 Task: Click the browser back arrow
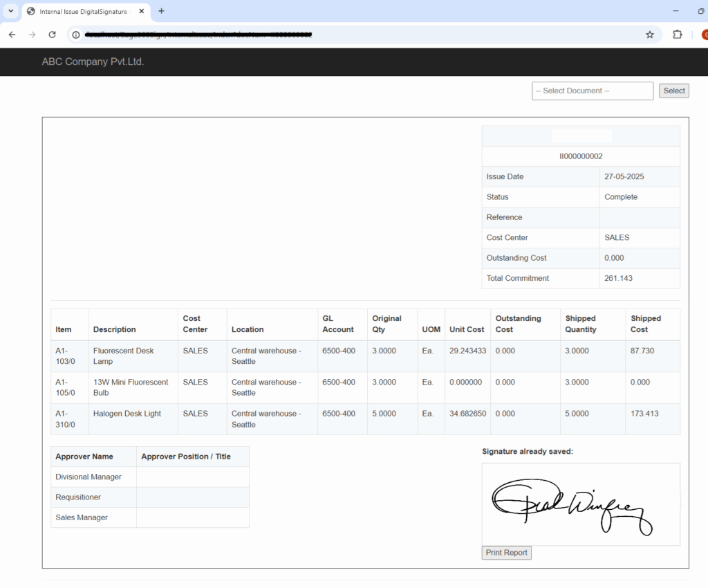tap(12, 35)
